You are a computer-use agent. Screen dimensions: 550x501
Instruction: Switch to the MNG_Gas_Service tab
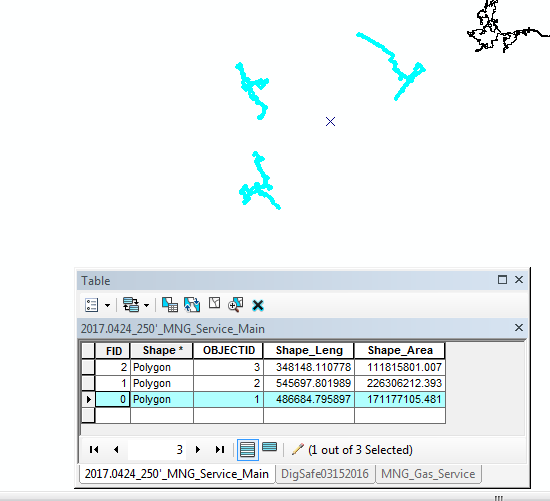point(428,474)
